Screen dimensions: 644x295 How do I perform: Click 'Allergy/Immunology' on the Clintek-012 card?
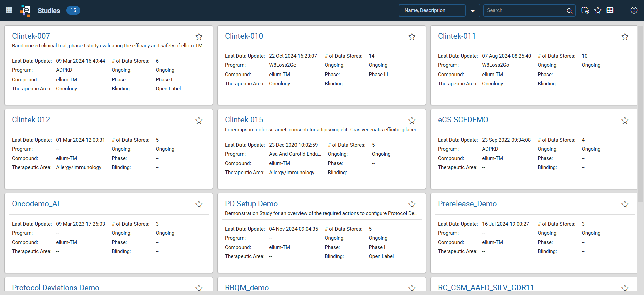(x=79, y=167)
